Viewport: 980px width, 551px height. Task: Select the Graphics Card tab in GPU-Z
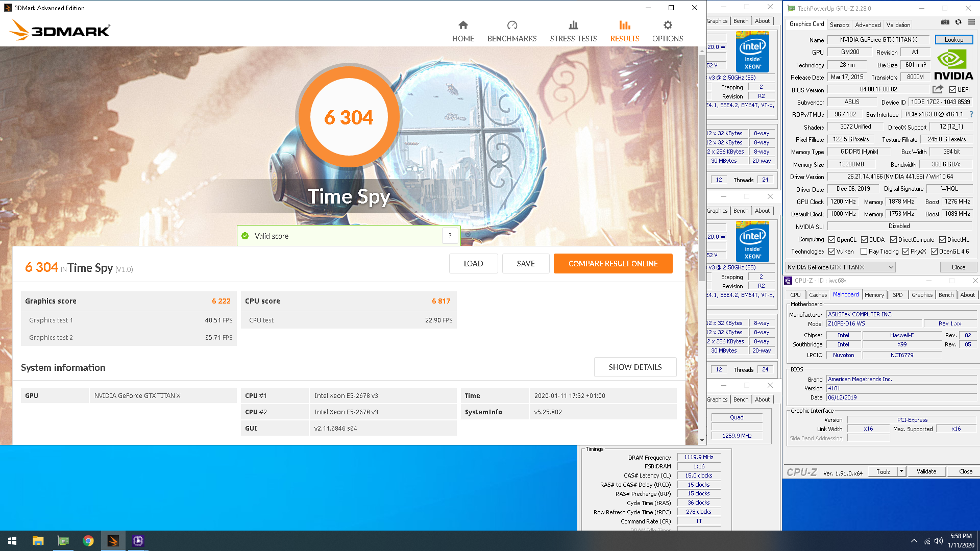pos(806,24)
